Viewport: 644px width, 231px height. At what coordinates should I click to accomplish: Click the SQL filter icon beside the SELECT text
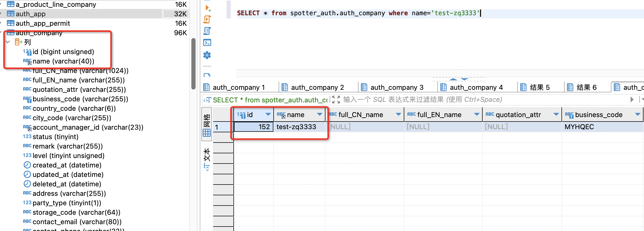(207, 100)
